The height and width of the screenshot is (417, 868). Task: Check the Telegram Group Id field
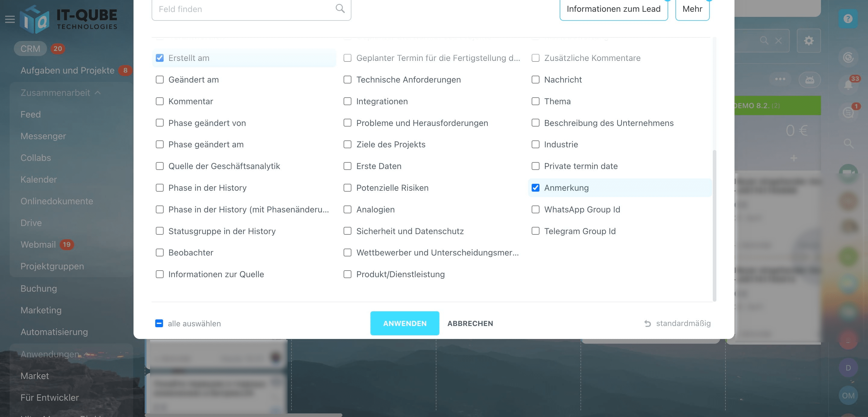536,231
